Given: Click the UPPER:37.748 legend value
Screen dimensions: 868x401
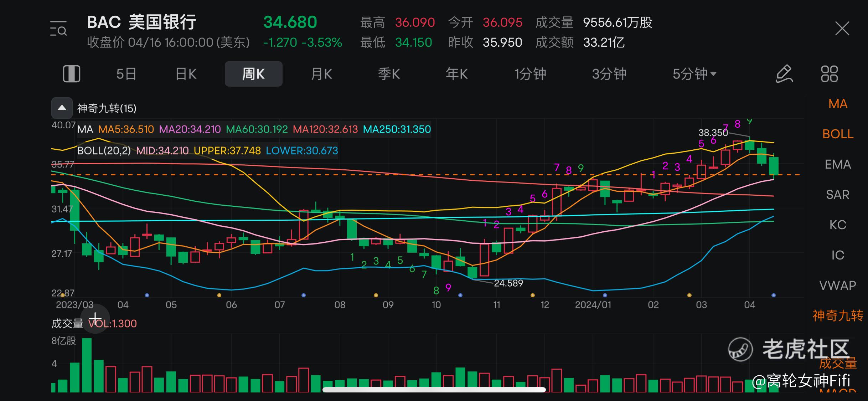Looking at the screenshot, I should (x=227, y=150).
